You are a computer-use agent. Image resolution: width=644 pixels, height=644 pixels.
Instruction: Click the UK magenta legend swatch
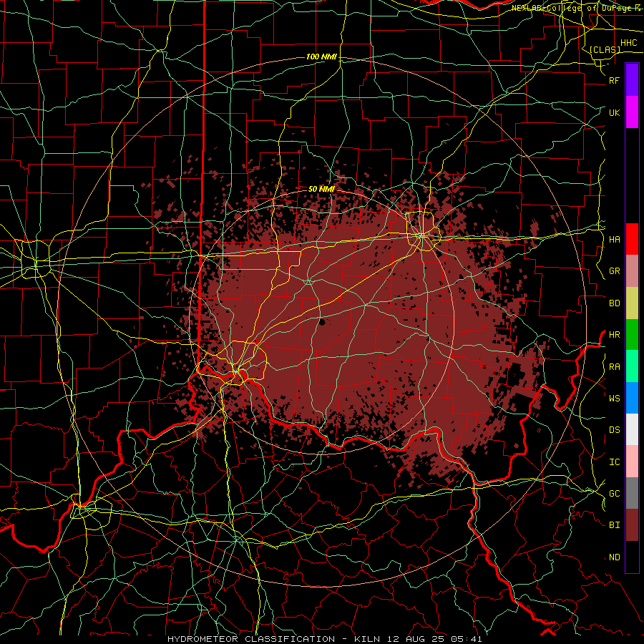632,112
